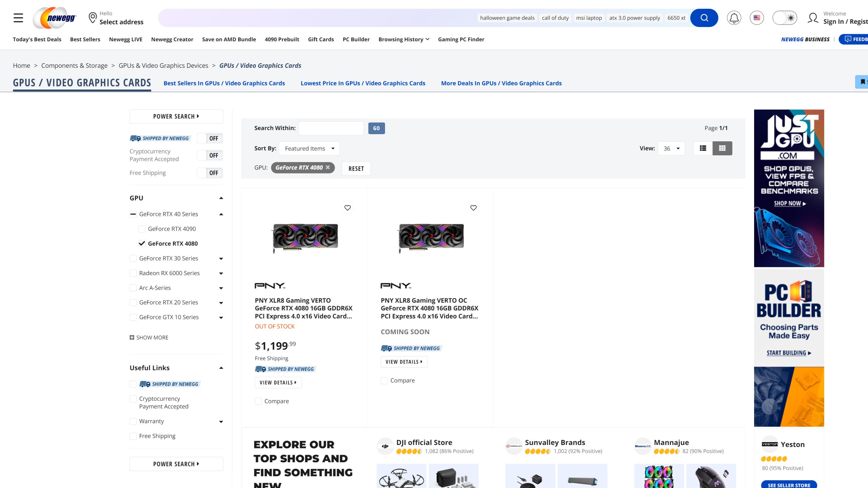Image resolution: width=868 pixels, height=488 pixels.
Task: Turn on the Free Shipping toggle
Action: pos(210,173)
